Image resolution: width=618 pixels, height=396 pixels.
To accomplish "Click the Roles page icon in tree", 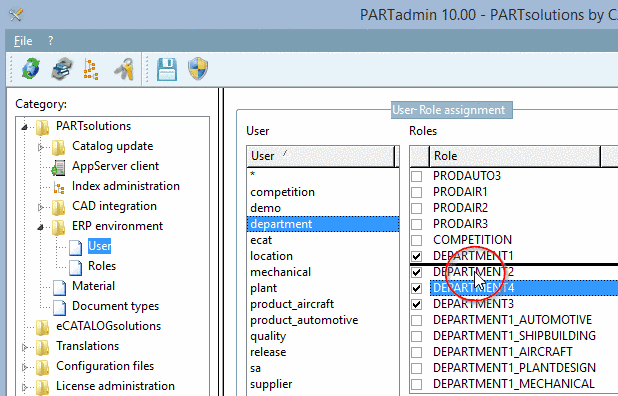I will pos(76,268).
